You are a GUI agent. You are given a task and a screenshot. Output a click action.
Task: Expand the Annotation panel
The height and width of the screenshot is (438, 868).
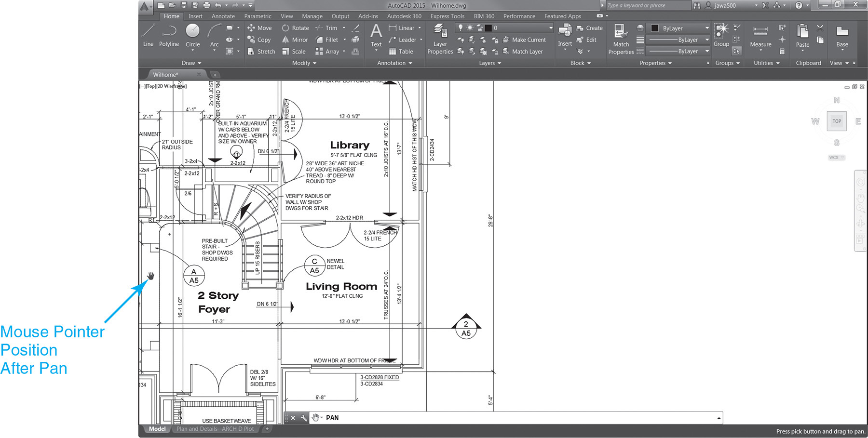[394, 63]
